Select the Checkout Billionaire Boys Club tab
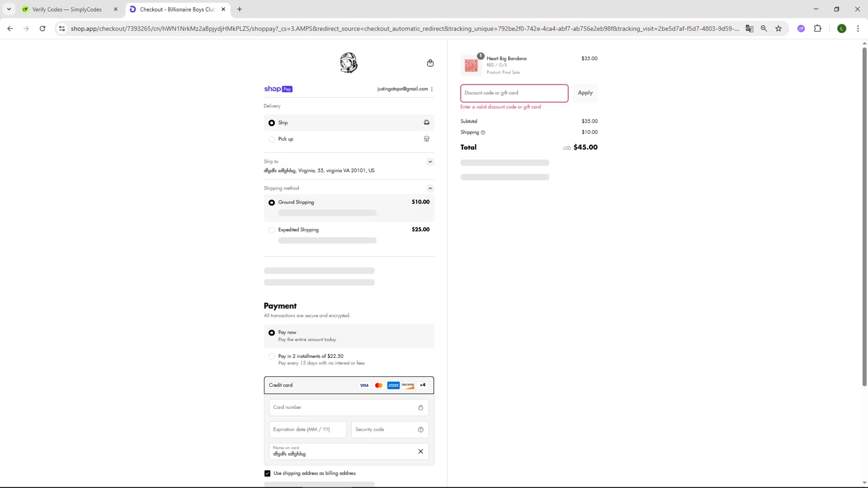868x488 pixels. click(x=178, y=9)
